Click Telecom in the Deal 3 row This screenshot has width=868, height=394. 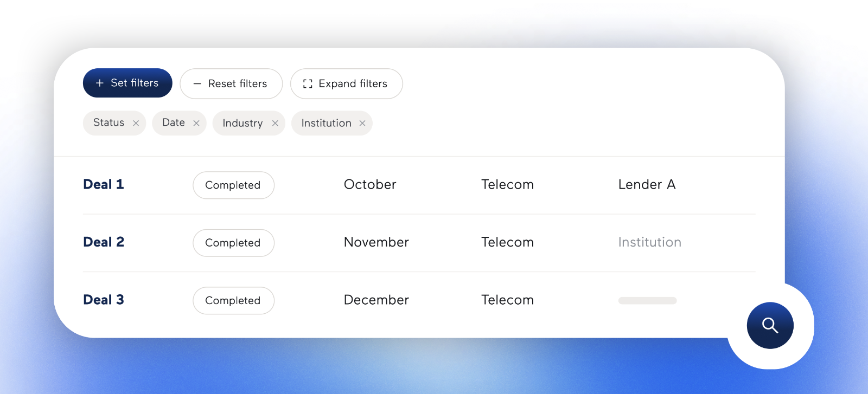(x=508, y=300)
